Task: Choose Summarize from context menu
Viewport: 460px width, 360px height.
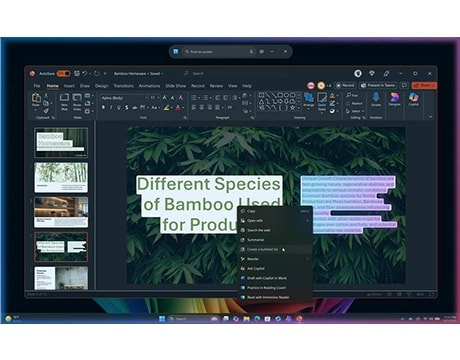Action: (x=275, y=240)
